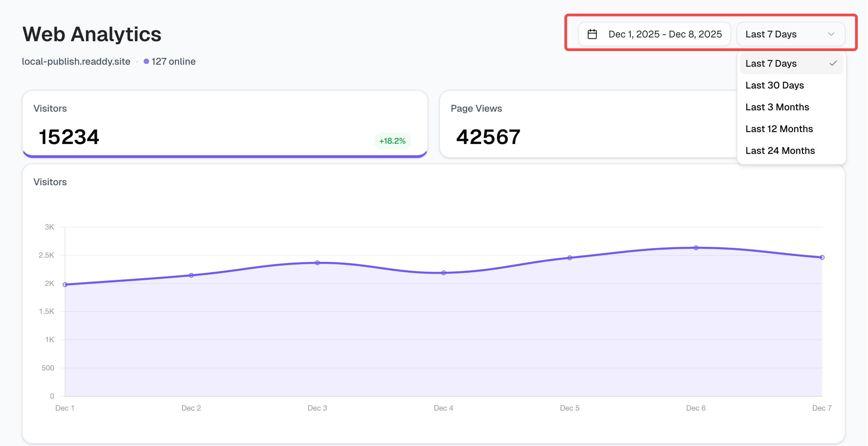Viewport: 868px width, 446px height.
Task: Click the 127 online indicator text
Action: coord(173,61)
